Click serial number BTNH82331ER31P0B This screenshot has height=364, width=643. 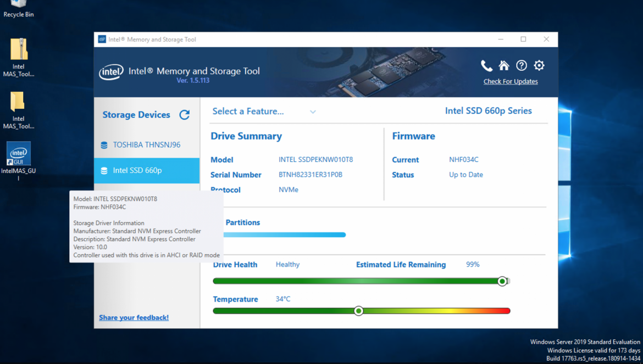(311, 175)
